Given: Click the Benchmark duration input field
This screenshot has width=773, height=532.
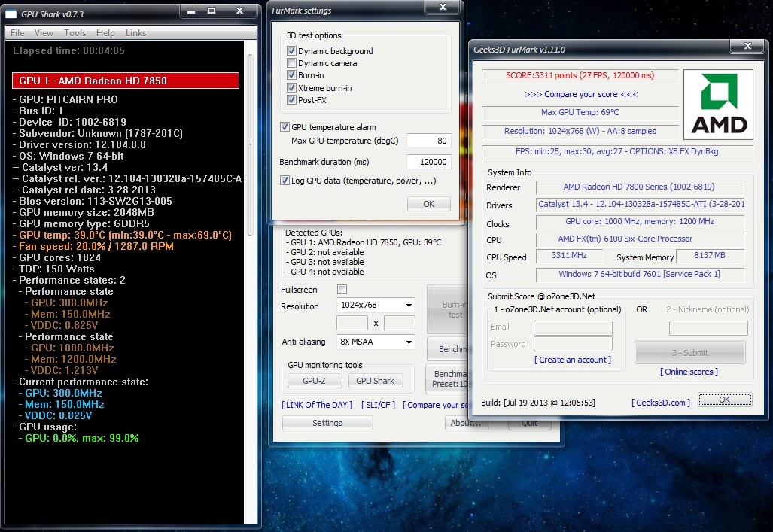Looking at the screenshot, I should [428, 162].
